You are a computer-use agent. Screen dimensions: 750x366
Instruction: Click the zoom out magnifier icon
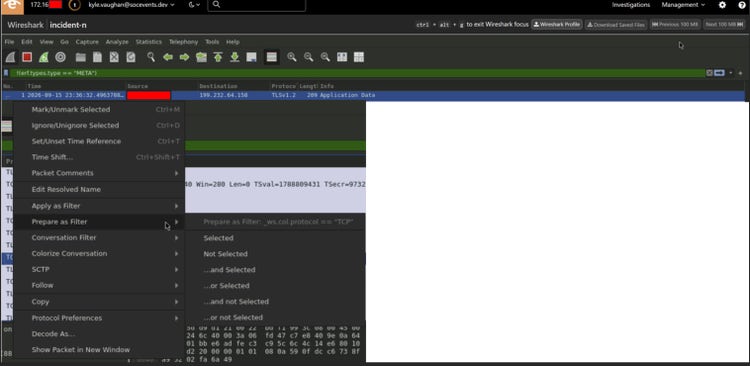click(x=309, y=57)
